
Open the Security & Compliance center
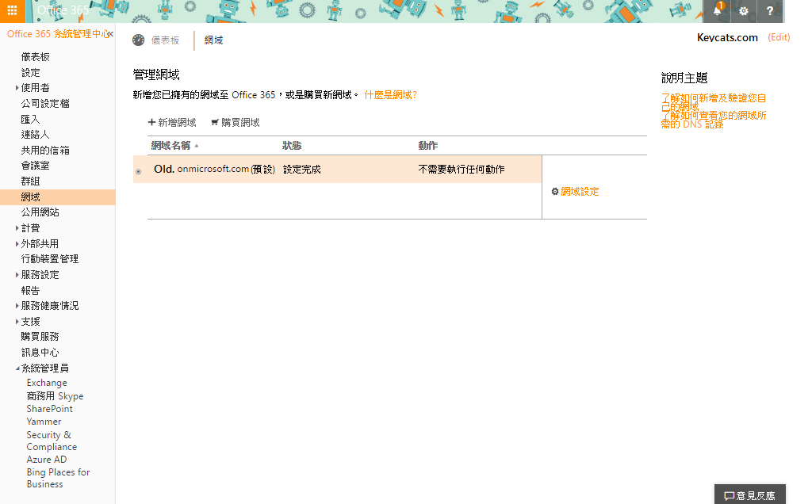(52, 441)
